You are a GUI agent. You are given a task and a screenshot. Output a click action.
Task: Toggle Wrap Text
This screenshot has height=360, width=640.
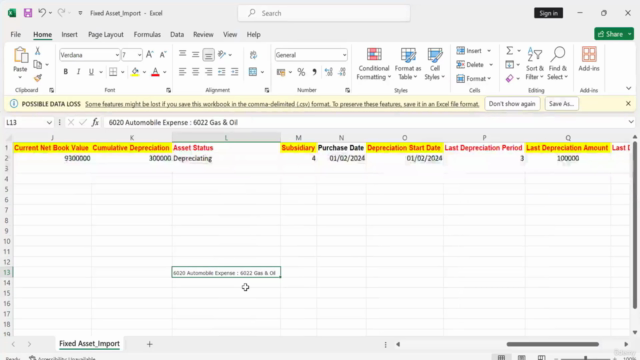pyautogui.click(x=253, y=55)
